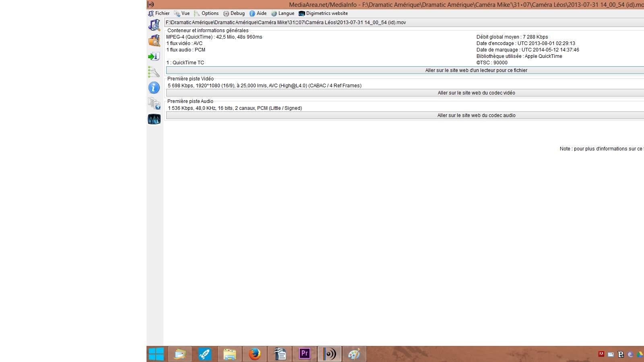Open the Paint palette taskbar icon
644x362 pixels.
tap(354, 354)
